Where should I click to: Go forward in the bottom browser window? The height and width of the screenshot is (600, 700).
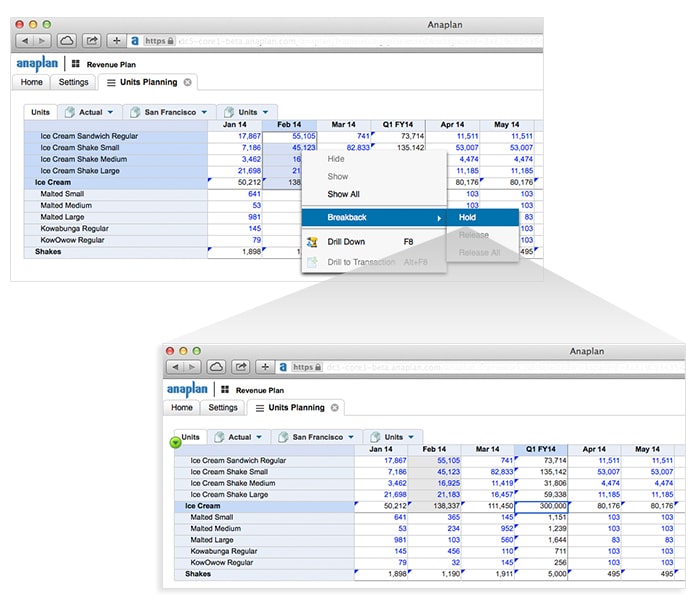point(192,367)
